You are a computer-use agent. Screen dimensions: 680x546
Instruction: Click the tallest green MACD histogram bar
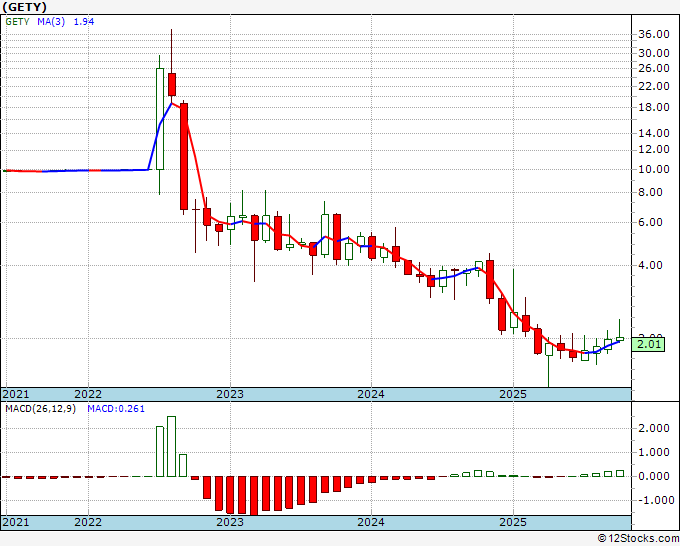click(171, 446)
